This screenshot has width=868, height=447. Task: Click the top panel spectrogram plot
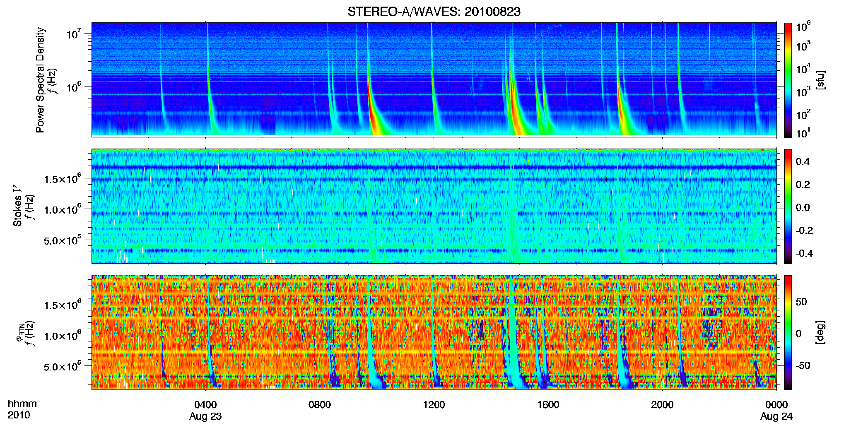click(x=434, y=79)
